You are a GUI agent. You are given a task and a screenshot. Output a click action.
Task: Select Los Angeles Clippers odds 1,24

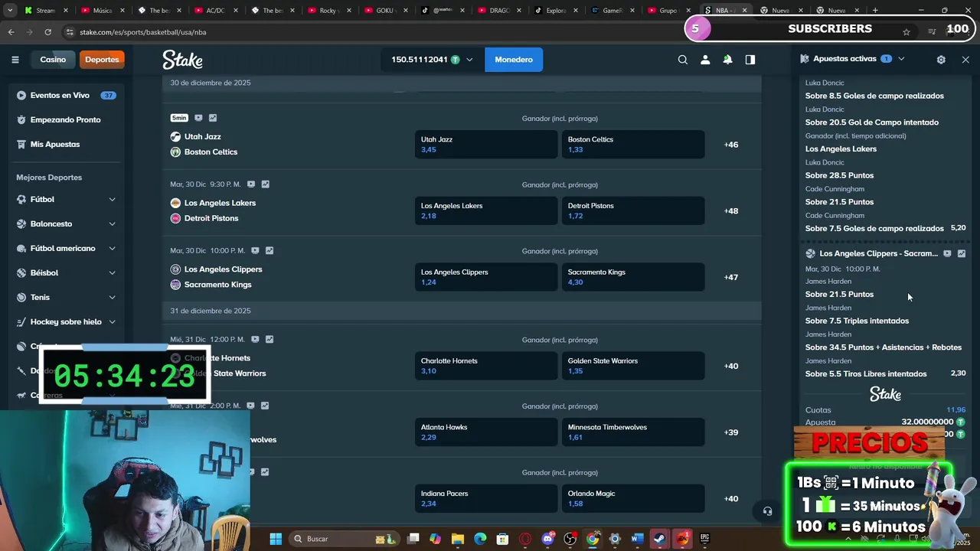coord(486,277)
